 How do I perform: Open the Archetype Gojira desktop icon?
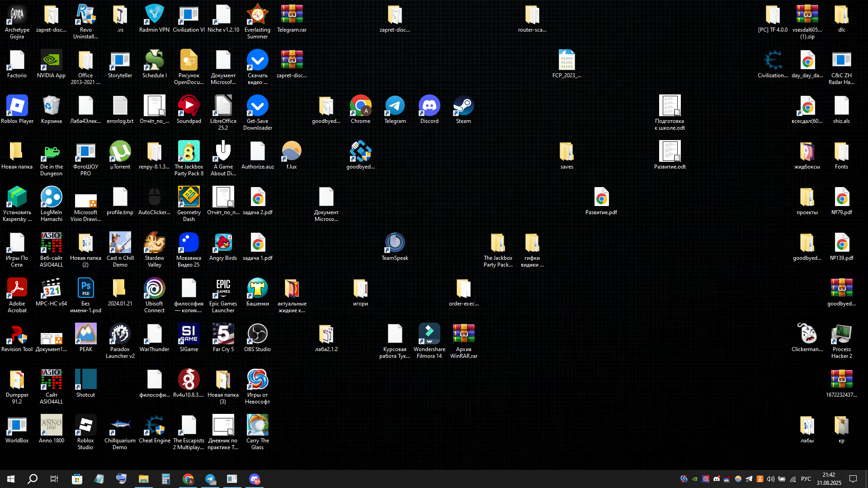tap(17, 22)
